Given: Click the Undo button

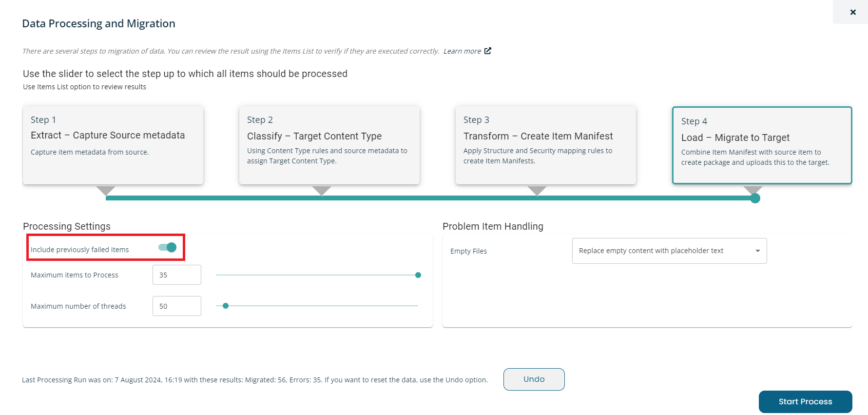Looking at the screenshot, I should 534,379.
